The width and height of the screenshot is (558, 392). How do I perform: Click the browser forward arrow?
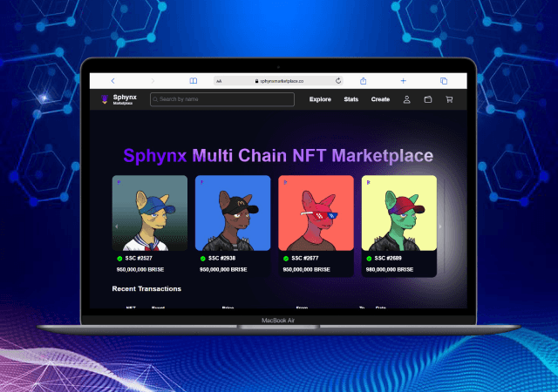153,81
